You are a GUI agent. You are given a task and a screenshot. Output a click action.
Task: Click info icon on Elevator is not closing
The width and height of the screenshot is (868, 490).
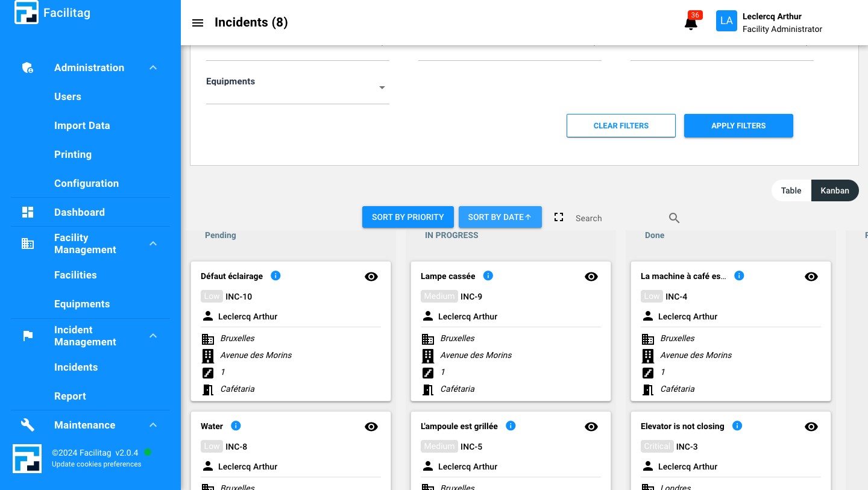click(737, 426)
